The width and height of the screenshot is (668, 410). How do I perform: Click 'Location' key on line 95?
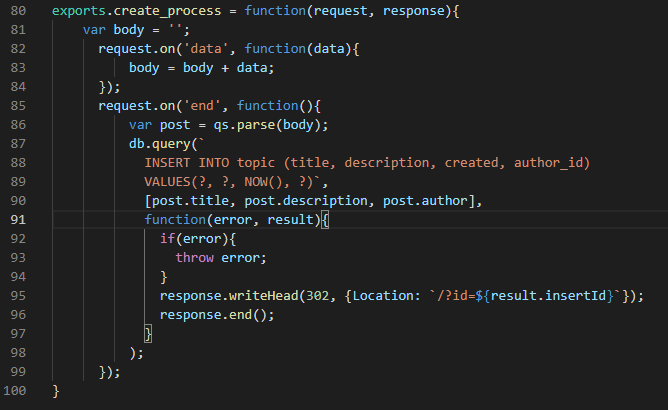[x=383, y=296]
